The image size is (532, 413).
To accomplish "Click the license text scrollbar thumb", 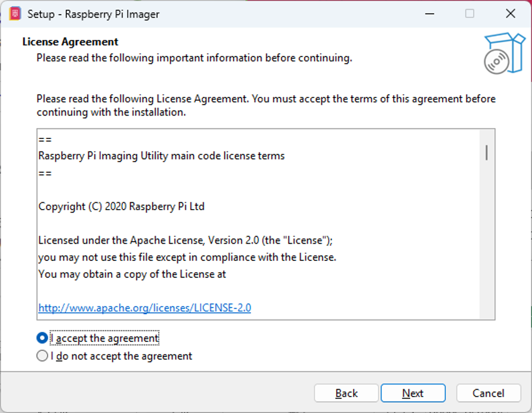I will tap(486, 152).
